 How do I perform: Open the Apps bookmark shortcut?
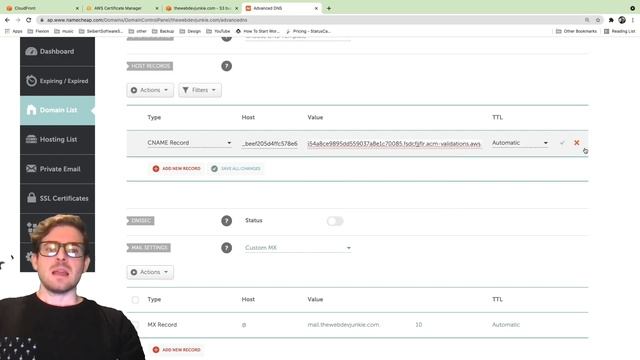[13, 31]
